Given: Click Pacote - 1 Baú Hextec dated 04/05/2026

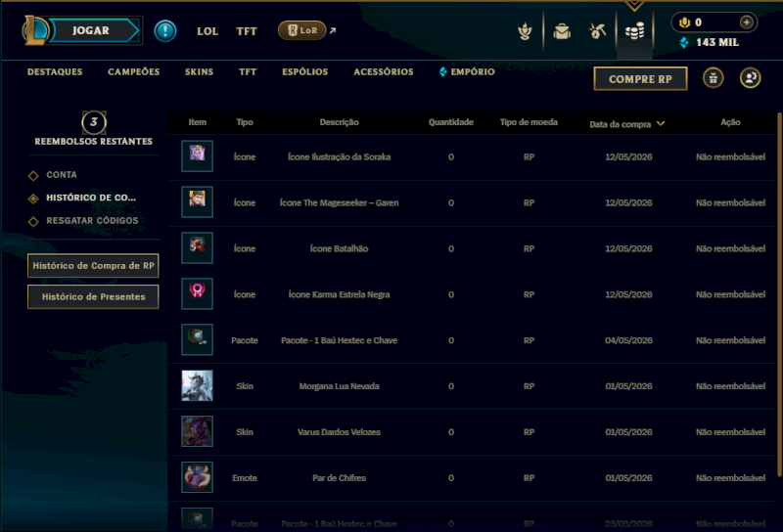Looking at the screenshot, I should coord(339,341).
